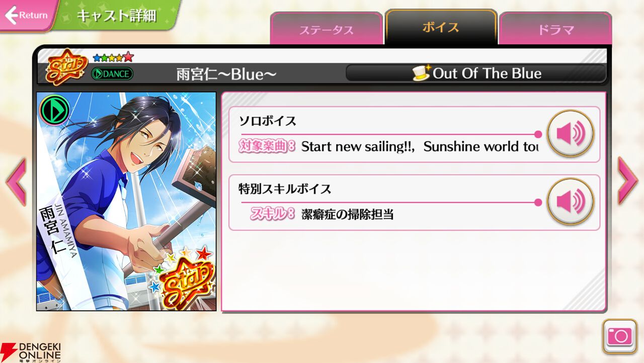Image resolution: width=644 pixels, height=363 pixels.
Task: Tap the five-star rarity rating row
Action: 114,56
